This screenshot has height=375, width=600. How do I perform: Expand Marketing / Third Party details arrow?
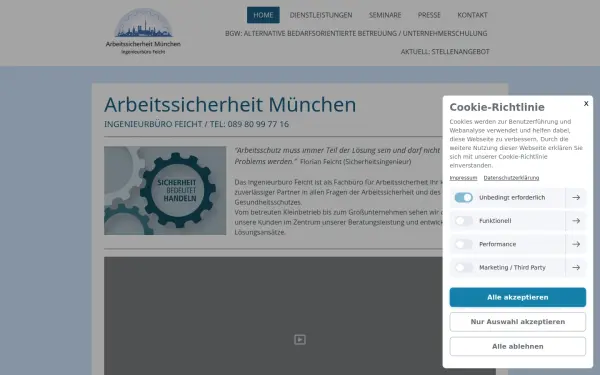(x=576, y=267)
